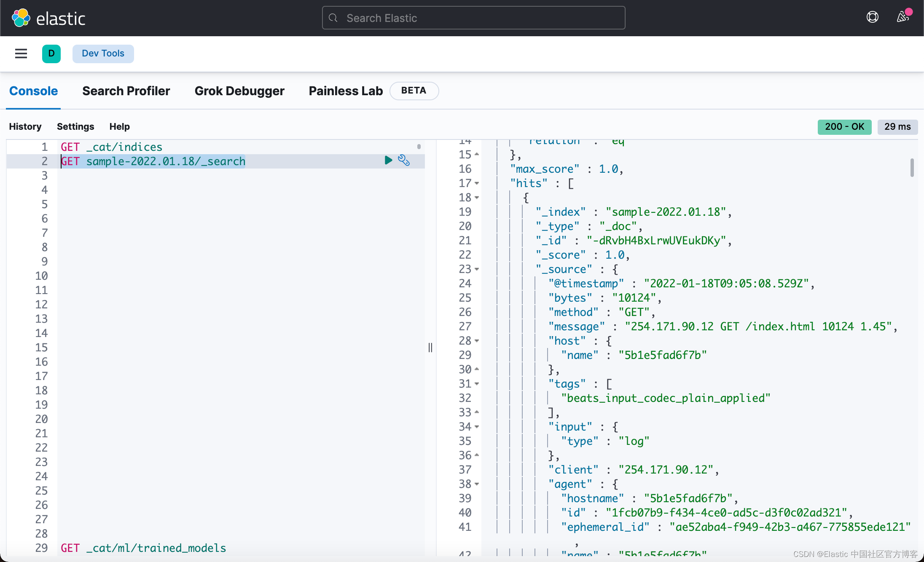Open the wrench request options icon
924x562 pixels.
click(x=404, y=160)
